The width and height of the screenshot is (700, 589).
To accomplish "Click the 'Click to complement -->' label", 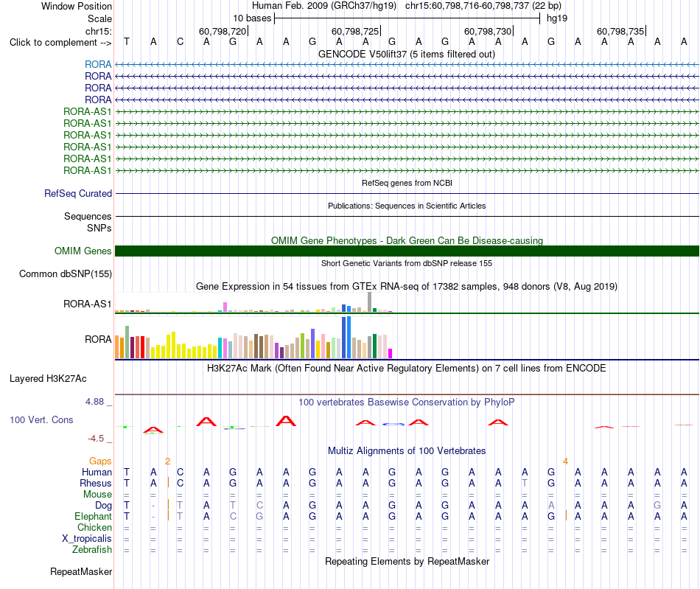I will coord(60,43).
